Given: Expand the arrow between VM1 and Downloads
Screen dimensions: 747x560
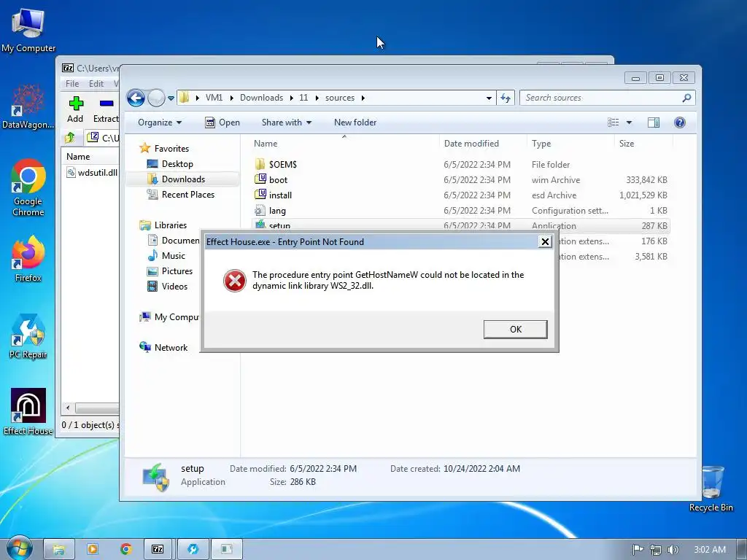Looking at the screenshot, I should [x=231, y=98].
